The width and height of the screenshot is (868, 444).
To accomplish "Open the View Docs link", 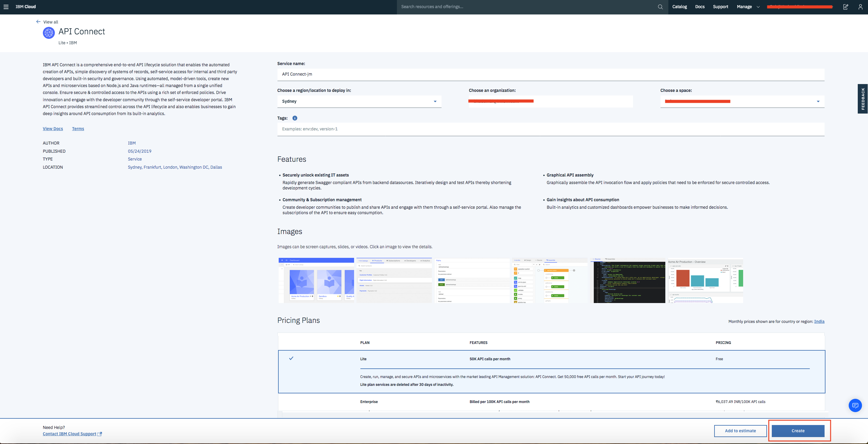I will [53, 129].
